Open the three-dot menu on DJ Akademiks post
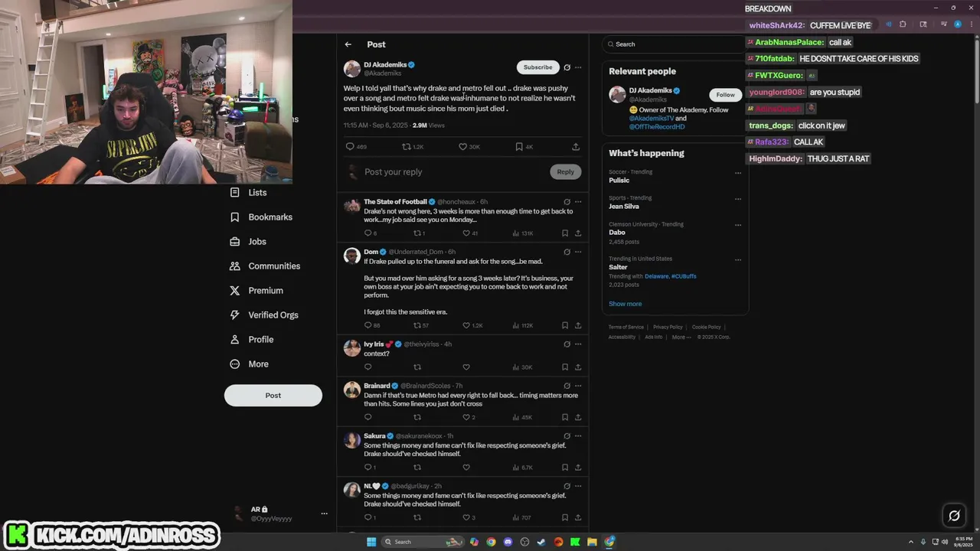Viewport: 980px width, 551px height. coord(578,67)
